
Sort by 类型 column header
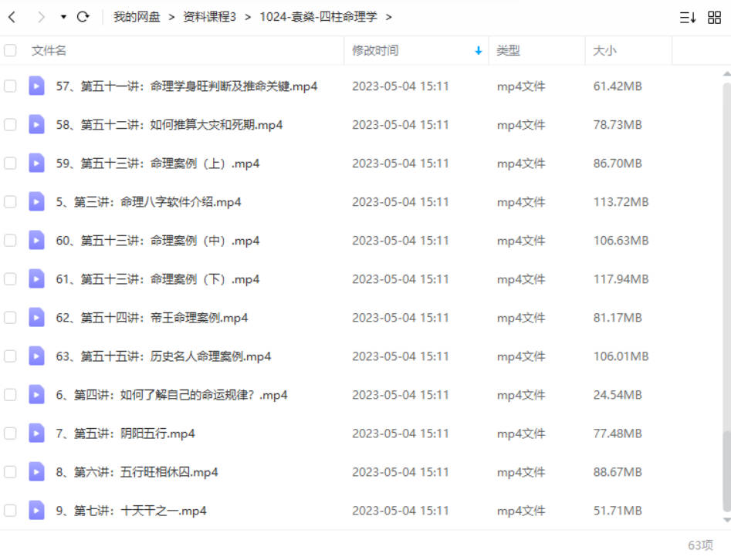click(x=508, y=50)
